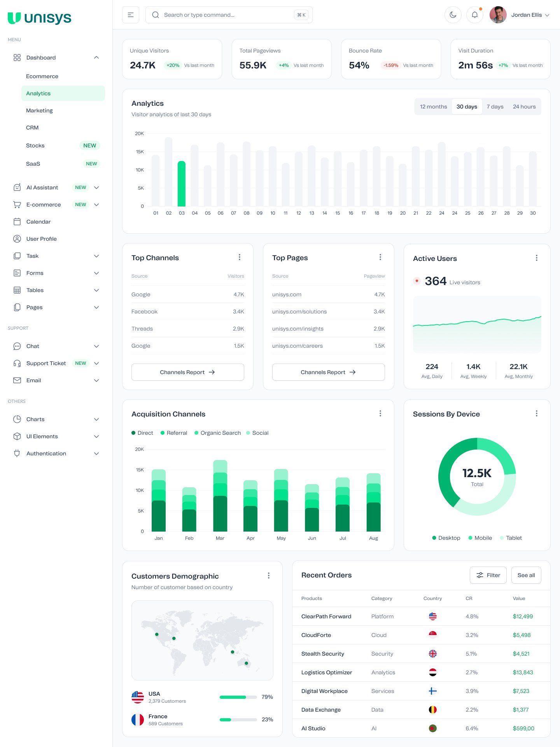Toggle Organic Search legend item
This screenshot has width=560, height=747.
point(217,433)
